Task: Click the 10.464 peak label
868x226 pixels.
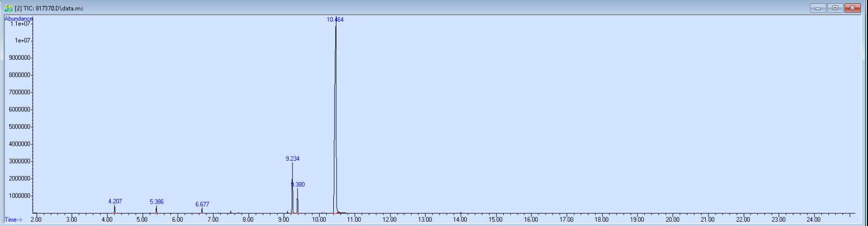Action: [335, 20]
